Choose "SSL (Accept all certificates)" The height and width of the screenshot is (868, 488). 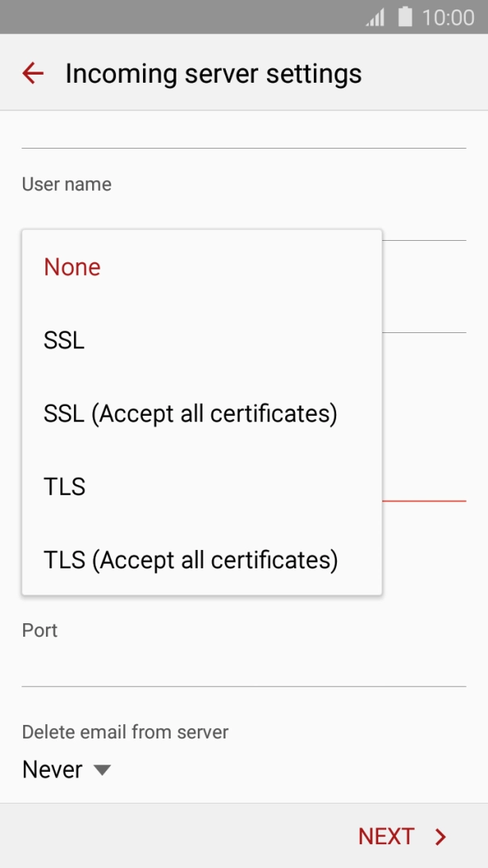tap(191, 413)
